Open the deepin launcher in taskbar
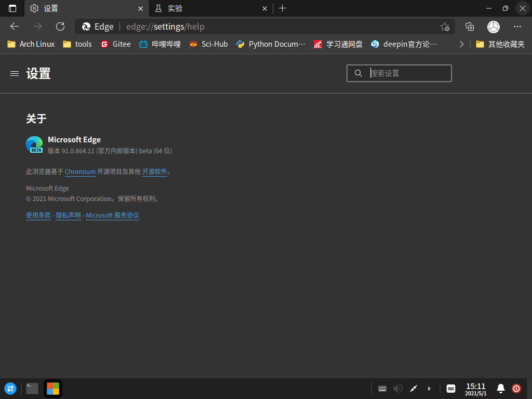The width and height of the screenshot is (532, 399). point(10,389)
